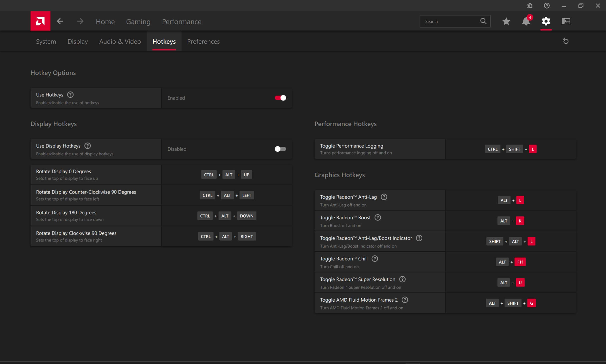Click the Graphics Hotkeys heading
This screenshot has width=606, height=364.
point(339,175)
